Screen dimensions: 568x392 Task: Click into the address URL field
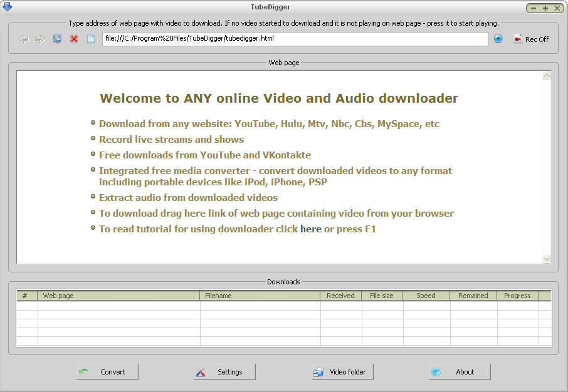click(x=295, y=39)
